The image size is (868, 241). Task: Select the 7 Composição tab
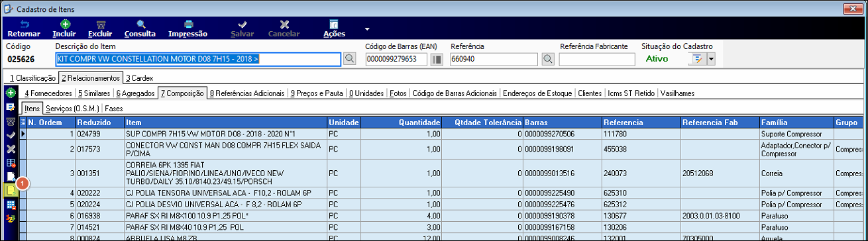point(182,93)
